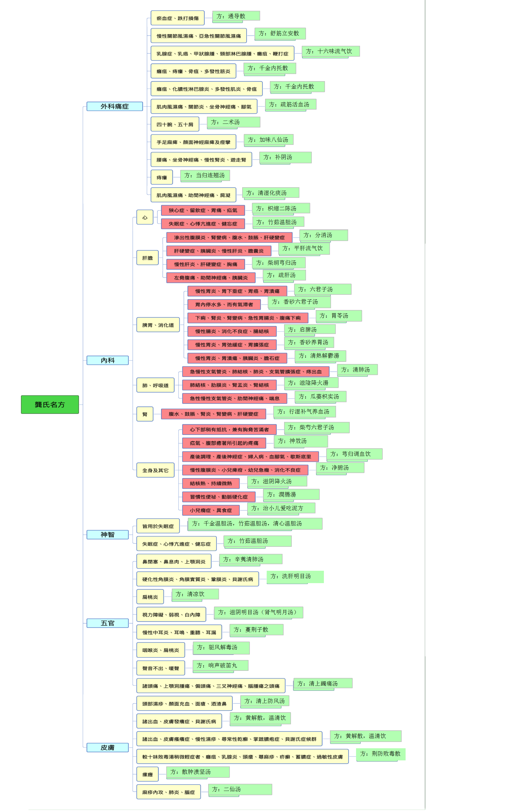Viewport: 506px width, 812px height.
Task: Click the 胃內停水多、而有氣滯者 node
Action: click(224, 304)
